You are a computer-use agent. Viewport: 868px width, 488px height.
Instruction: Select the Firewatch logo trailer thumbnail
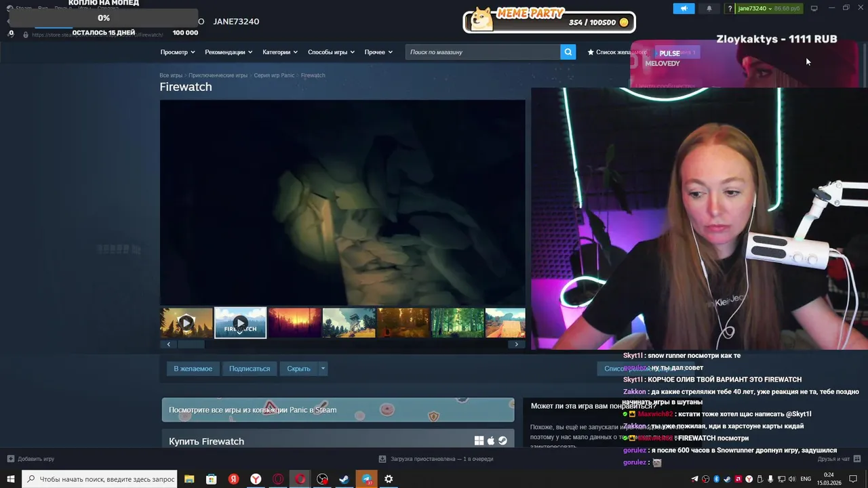point(240,323)
